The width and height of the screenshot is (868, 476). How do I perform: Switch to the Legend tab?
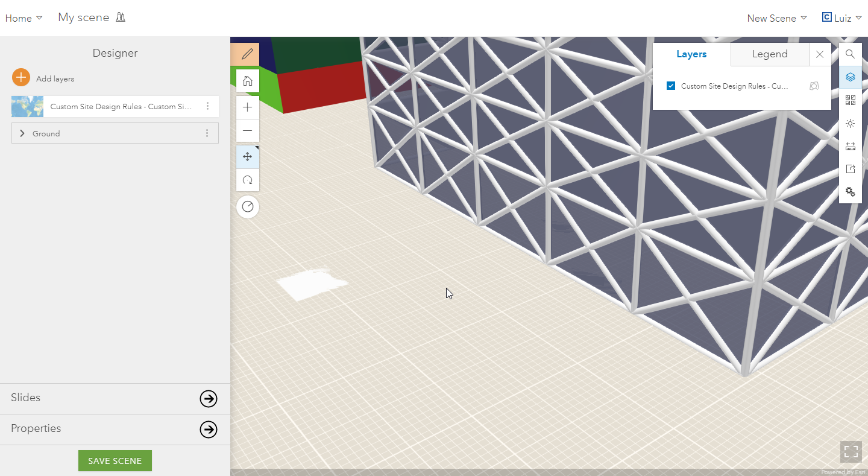pyautogui.click(x=769, y=54)
